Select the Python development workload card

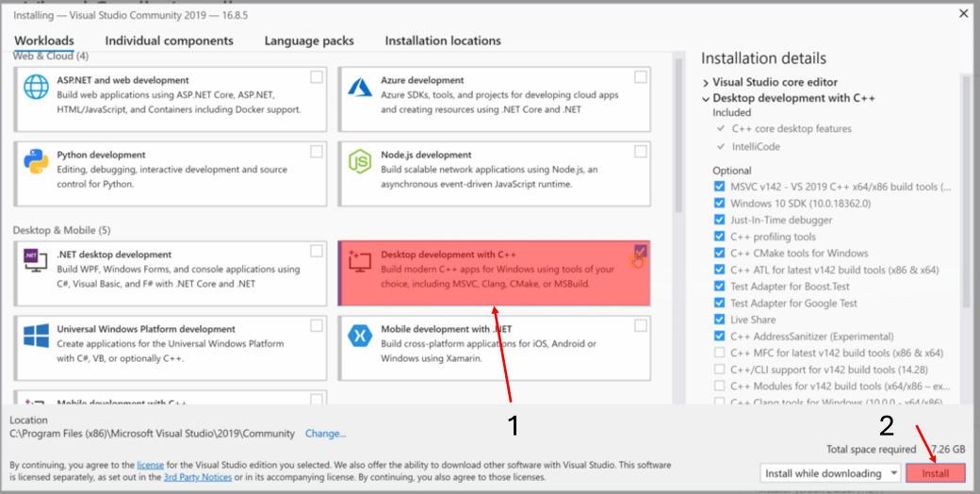(170, 173)
